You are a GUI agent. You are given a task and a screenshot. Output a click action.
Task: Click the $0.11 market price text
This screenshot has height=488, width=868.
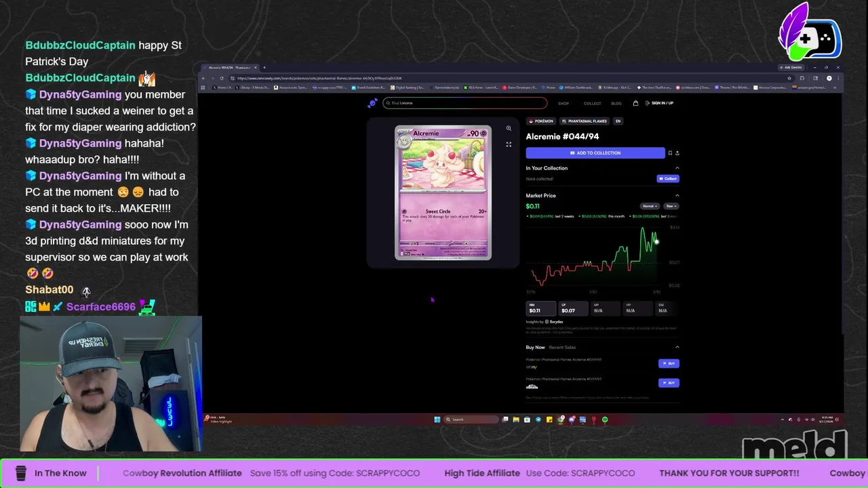[x=533, y=206]
